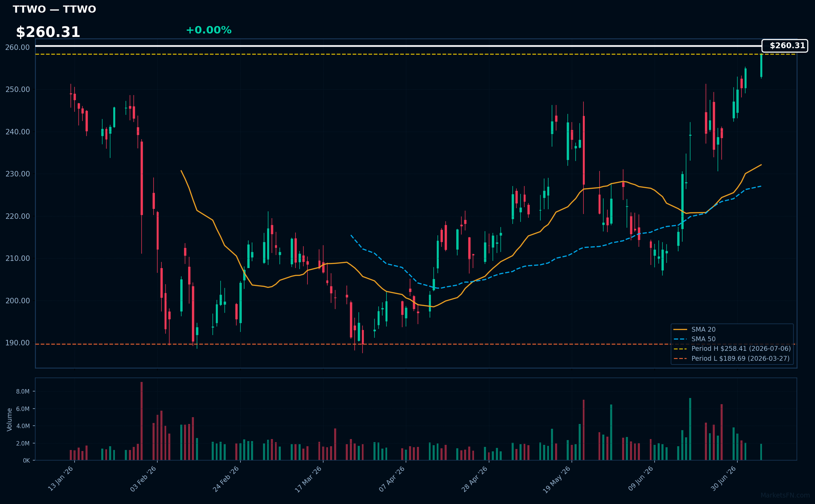
Task: Click the 0K volume axis label
Action: point(26,461)
